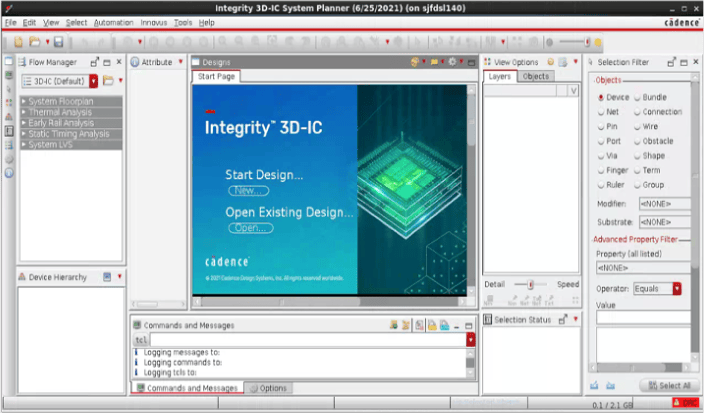Screen dimensions: 704x413
Task: Click the New file icon in toolbar
Action: click(20, 42)
